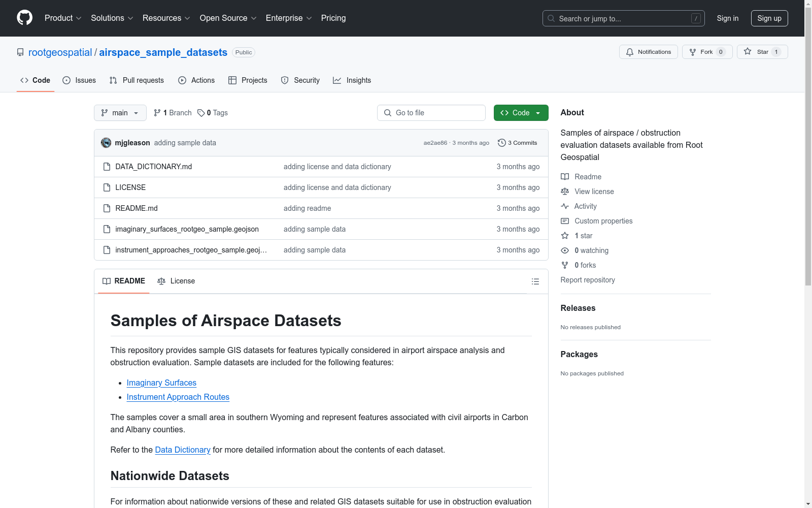Click file icon beside imaginary_surfaces_rootgeo_sample.geojson
The height and width of the screenshot is (508, 812).
pyautogui.click(x=107, y=229)
